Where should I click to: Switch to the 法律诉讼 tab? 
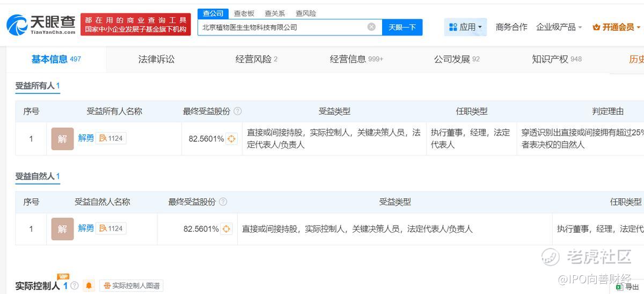(x=156, y=59)
